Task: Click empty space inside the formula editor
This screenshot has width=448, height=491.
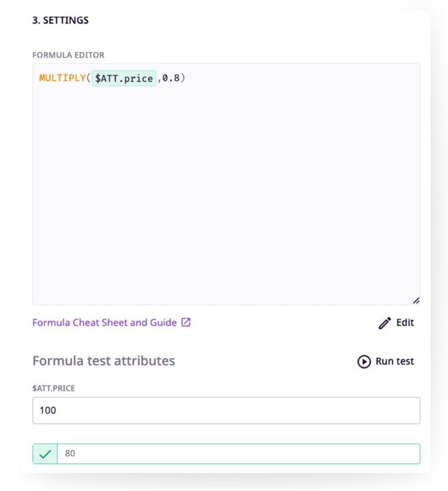Action: click(226, 195)
